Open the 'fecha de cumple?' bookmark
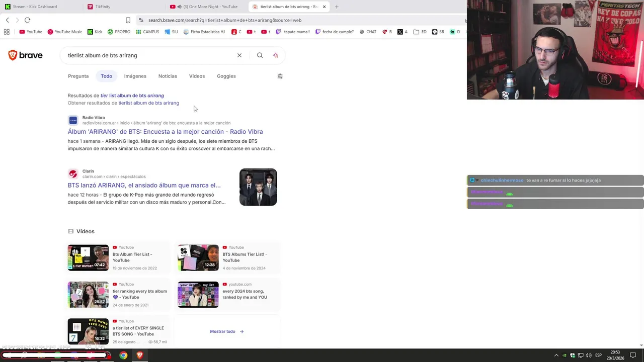This screenshot has width=644, height=362. click(335, 32)
